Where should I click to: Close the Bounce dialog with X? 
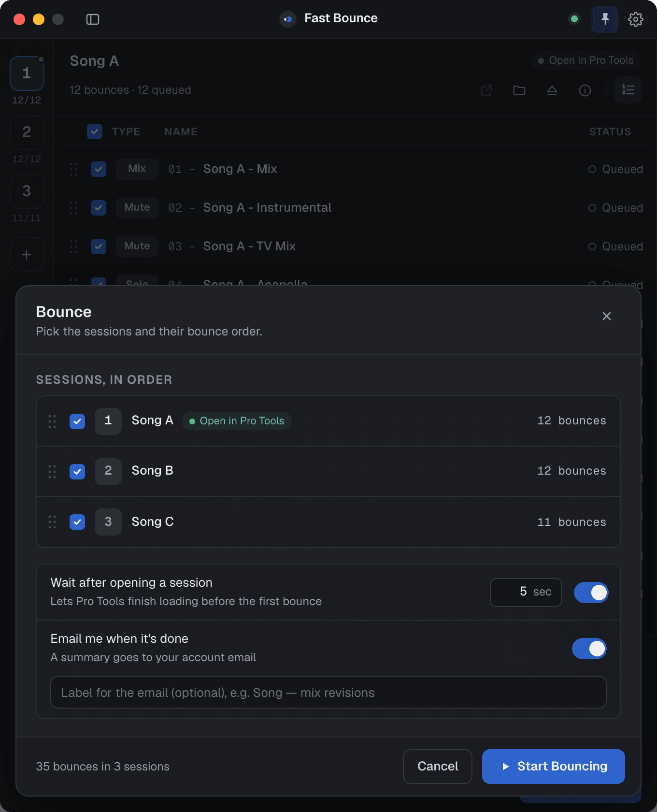(607, 316)
